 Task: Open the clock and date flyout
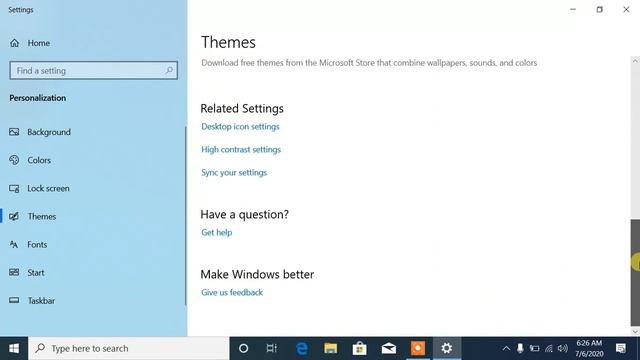pos(589,348)
